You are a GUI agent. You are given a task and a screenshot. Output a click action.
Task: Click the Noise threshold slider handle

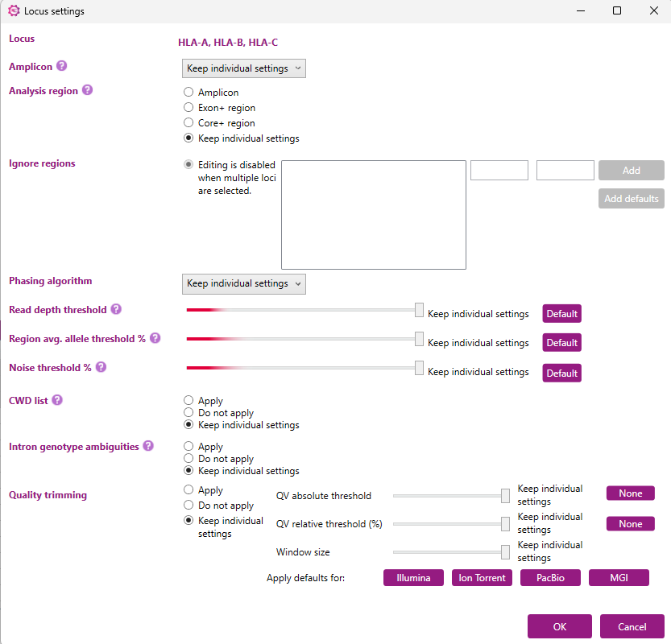point(419,368)
